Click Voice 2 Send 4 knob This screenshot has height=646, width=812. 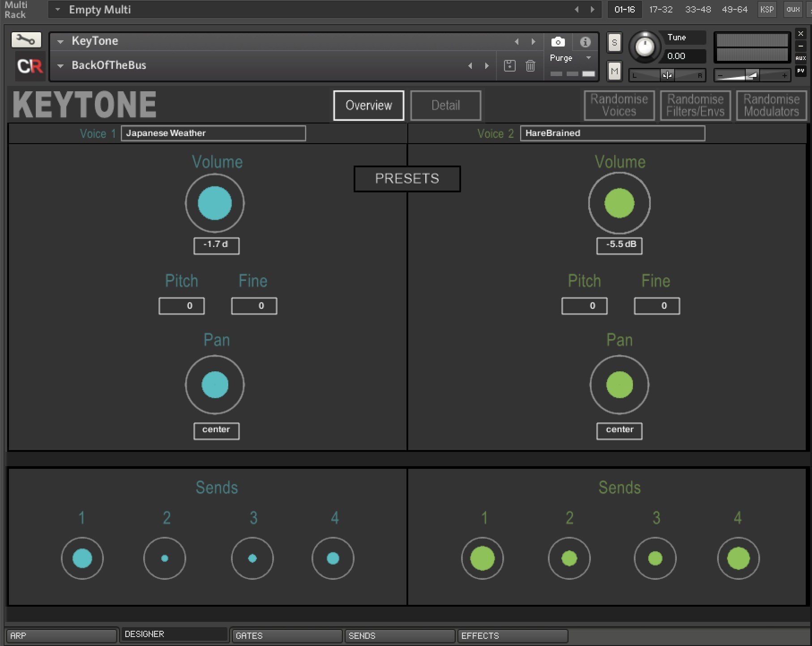739,558
